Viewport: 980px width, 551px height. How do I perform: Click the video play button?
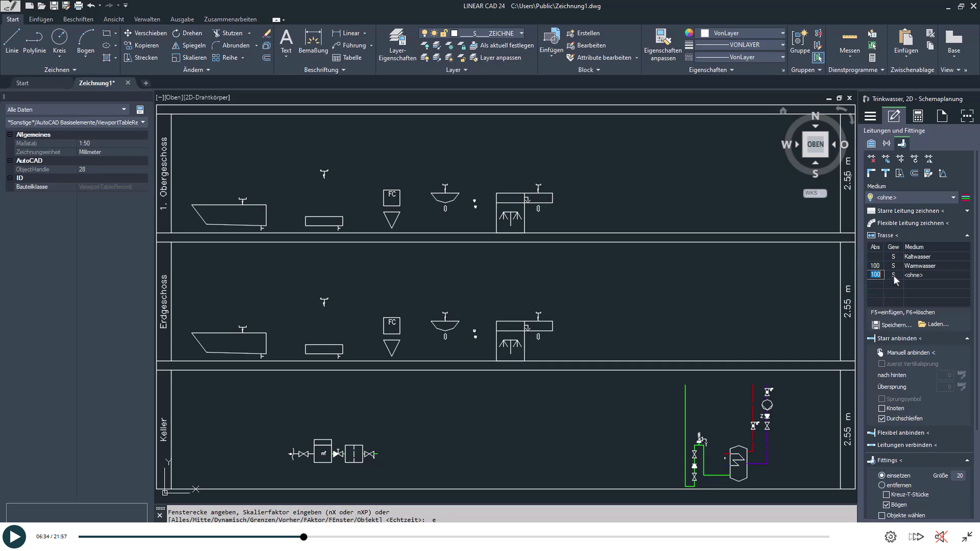[14, 537]
